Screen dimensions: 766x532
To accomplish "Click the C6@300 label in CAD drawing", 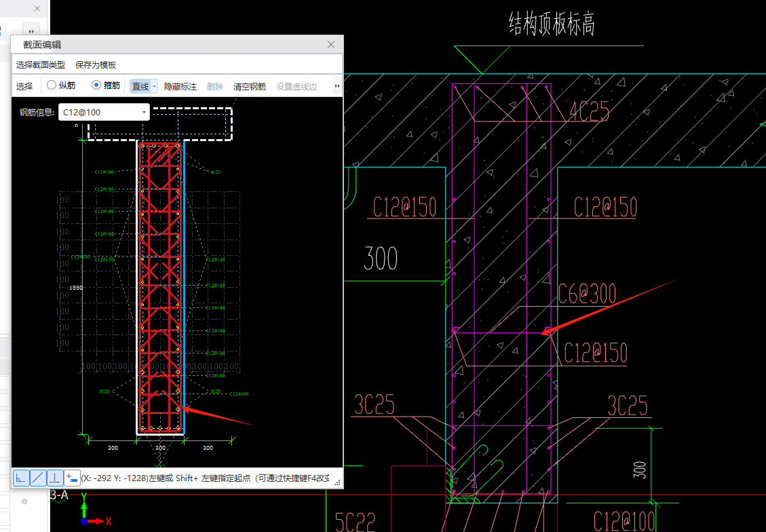I will tap(587, 294).
